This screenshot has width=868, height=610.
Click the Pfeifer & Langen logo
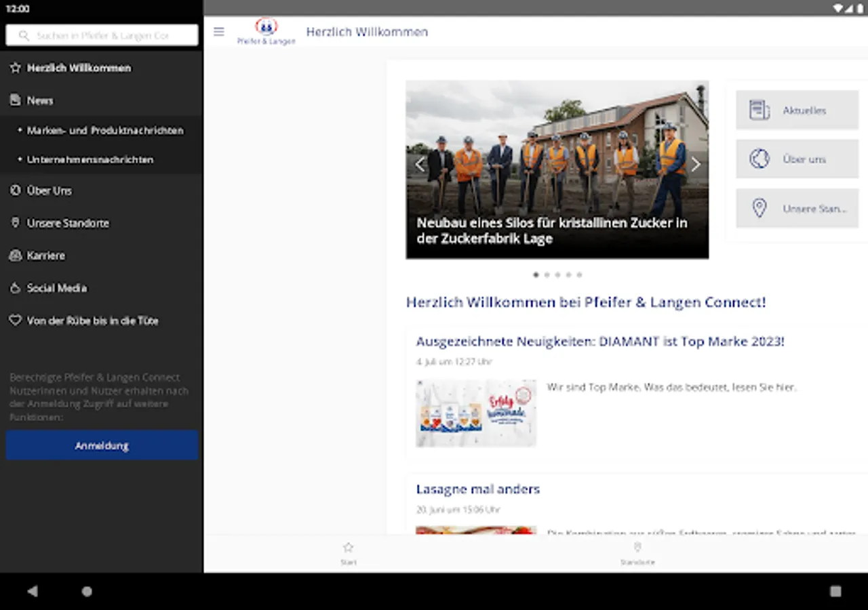[x=266, y=32]
